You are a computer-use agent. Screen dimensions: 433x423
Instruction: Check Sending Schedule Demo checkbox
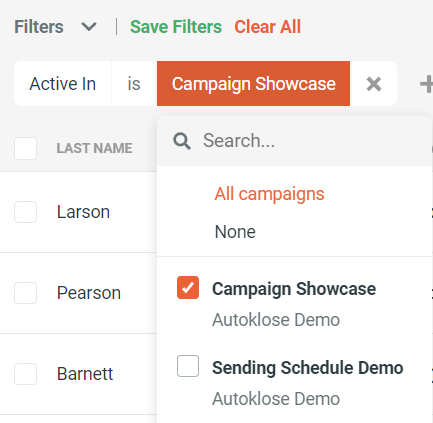188,366
